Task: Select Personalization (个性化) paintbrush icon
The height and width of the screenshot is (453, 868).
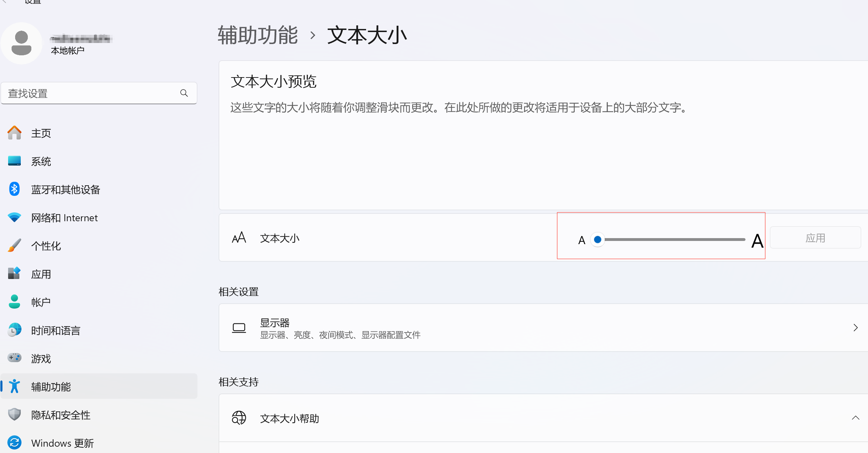Action: pyautogui.click(x=14, y=246)
